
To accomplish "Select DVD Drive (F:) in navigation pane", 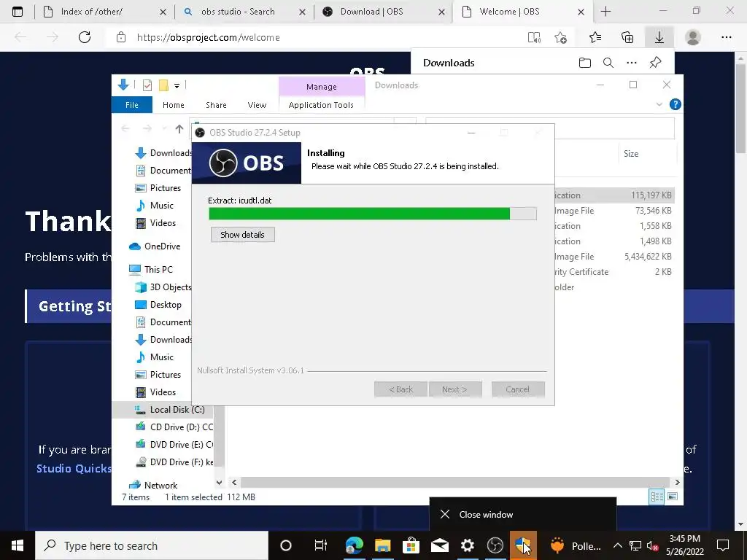I will tap(174, 462).
